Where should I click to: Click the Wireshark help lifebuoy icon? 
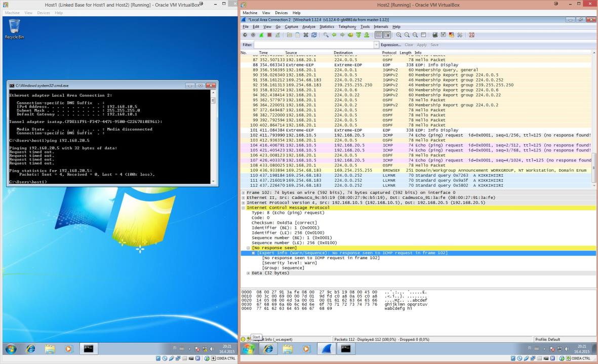(x=472, y=35)
